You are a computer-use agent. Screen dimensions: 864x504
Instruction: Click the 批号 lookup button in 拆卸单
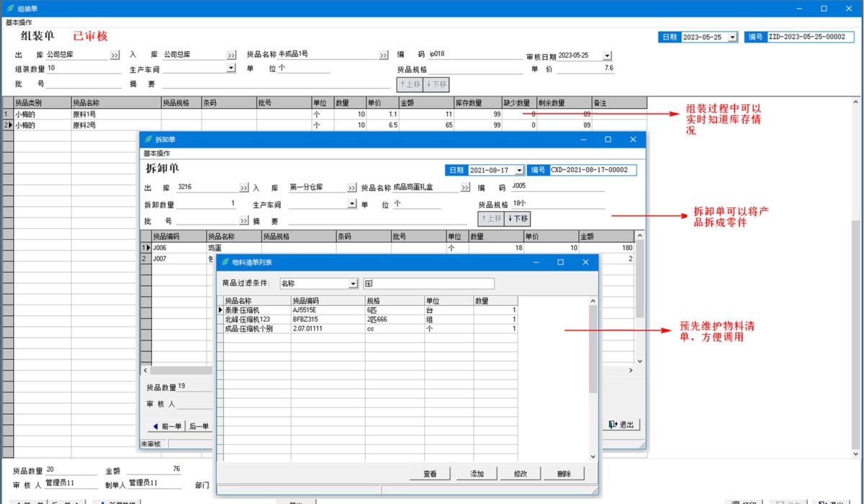(244, 221)
